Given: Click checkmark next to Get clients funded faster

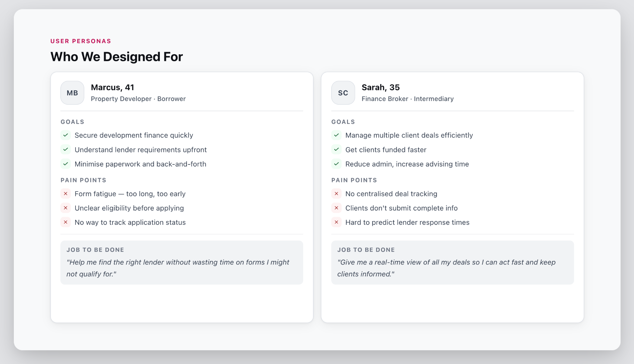Looking at the screenshot, I should (337, 150).
